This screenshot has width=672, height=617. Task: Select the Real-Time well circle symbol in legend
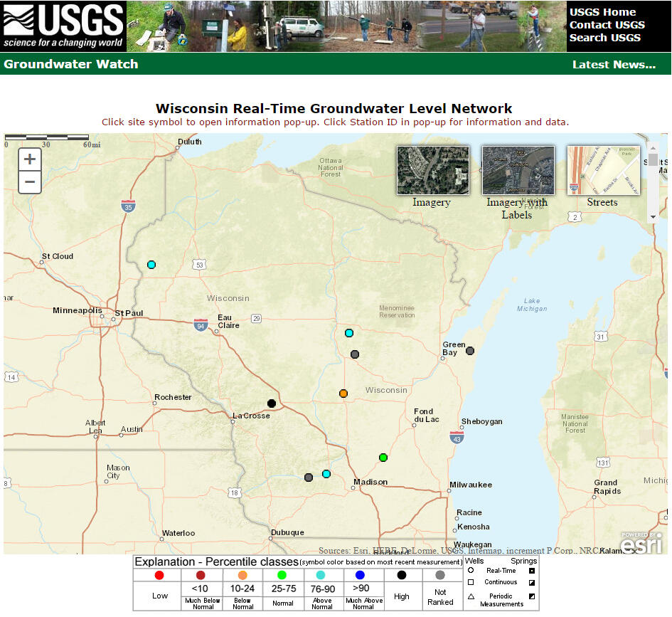click(x=471, y=570)
